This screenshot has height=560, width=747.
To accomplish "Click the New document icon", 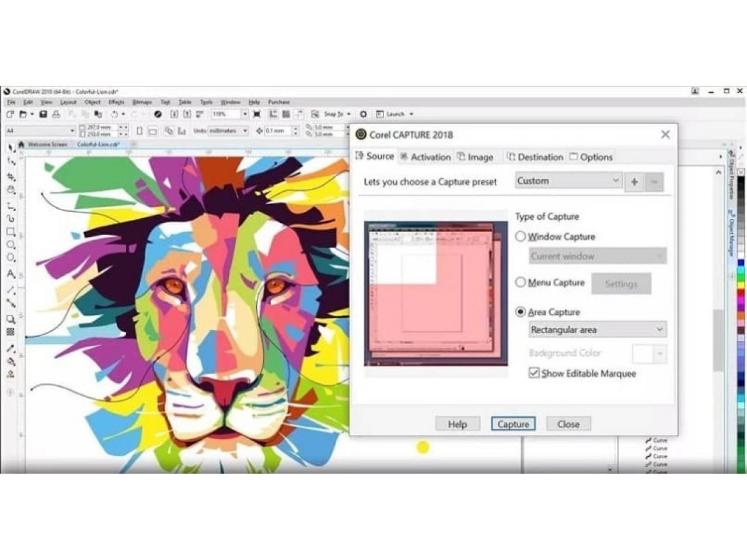I will coord(10,114).
